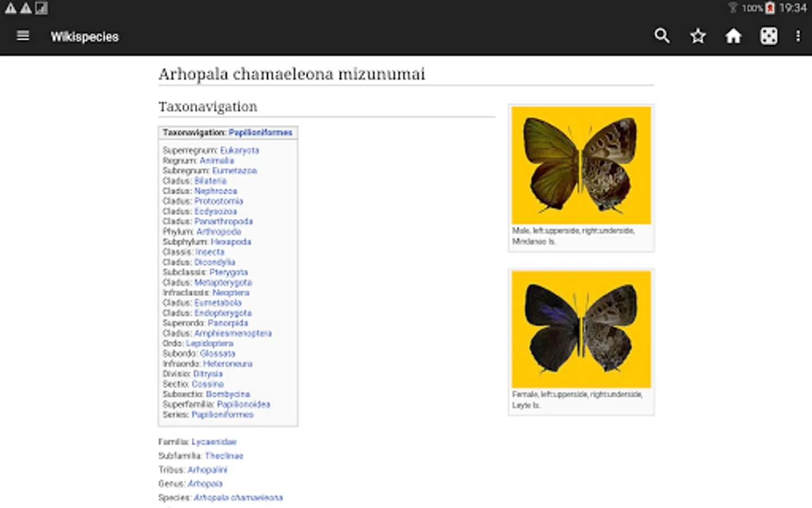Follow the Eukaryota link

(x=240, y=150)
